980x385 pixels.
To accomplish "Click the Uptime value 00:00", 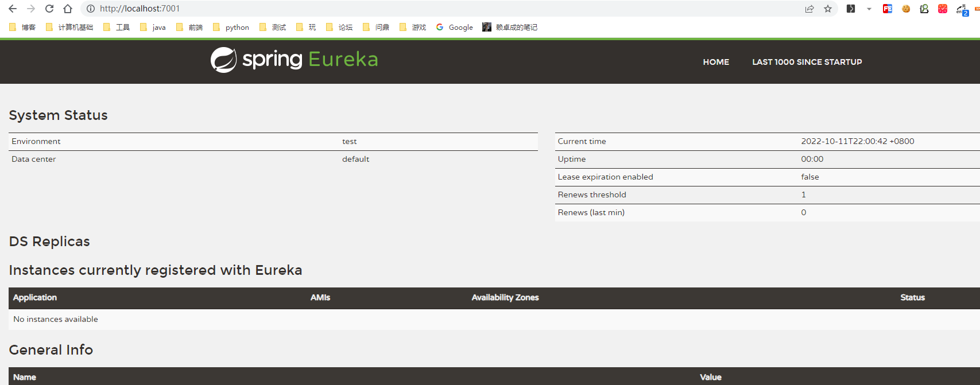I will pos(812,159).
